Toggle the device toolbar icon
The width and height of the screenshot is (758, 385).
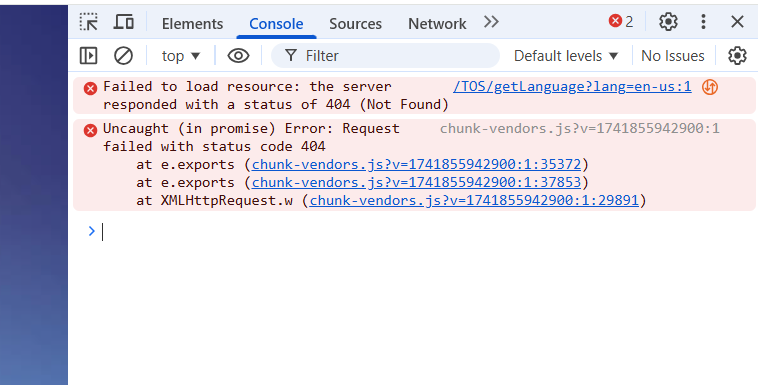(x=124, y=22)
